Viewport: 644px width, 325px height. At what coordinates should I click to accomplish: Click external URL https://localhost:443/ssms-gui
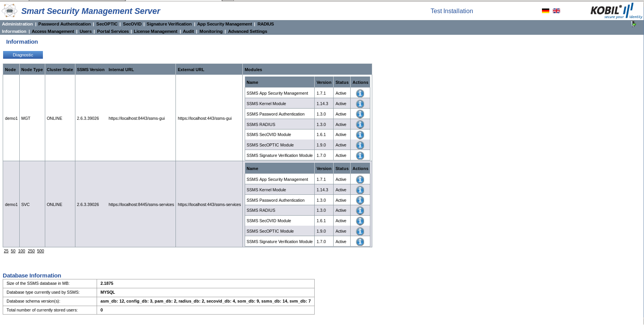click(x=205, y=118)
